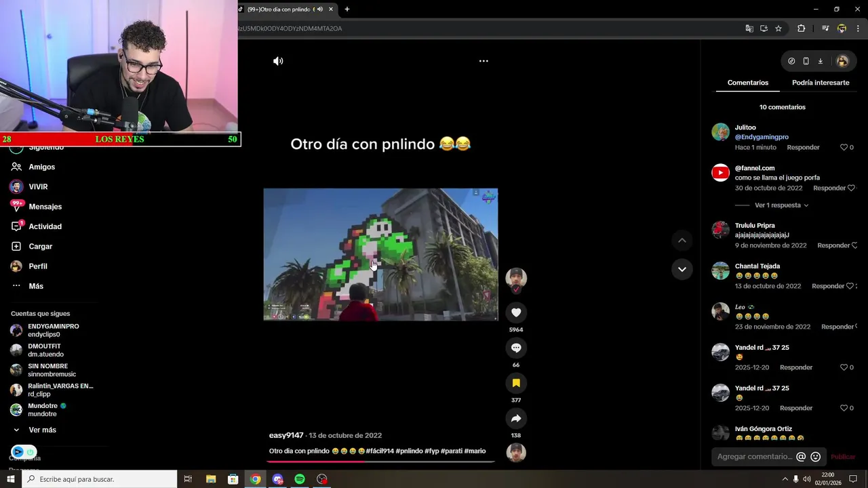Open Perfil in the sidebar
The height and width of the screenshot is (488, 868).
click(x=38, y=266)
